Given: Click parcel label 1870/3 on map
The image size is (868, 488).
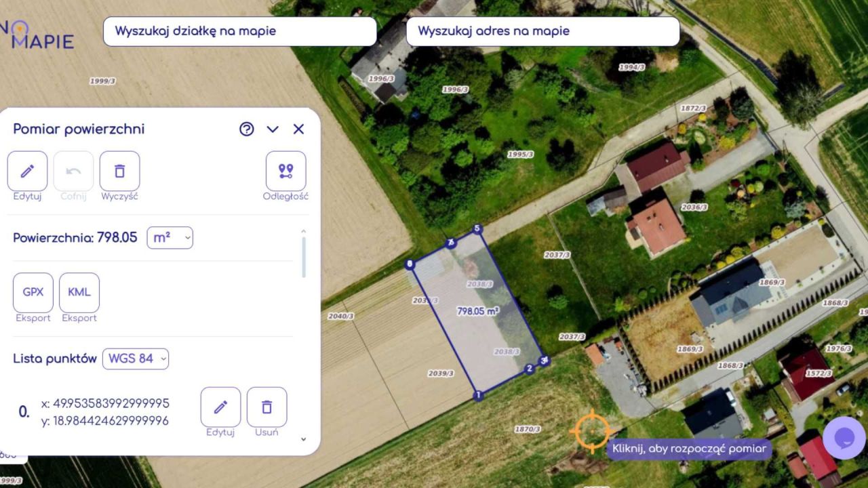Looking at the screenshot, I should coord(527,429).
